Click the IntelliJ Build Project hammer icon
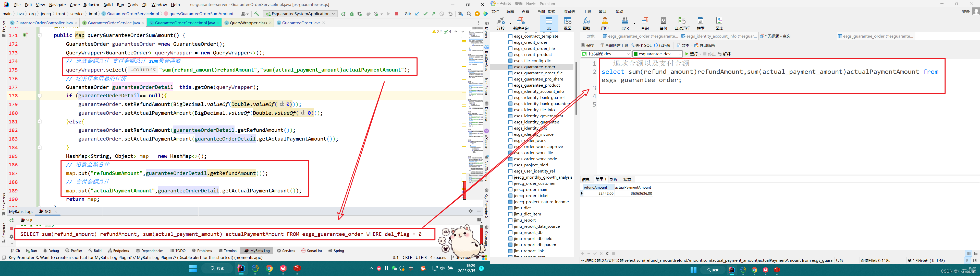Viewport: 980px width, 276px height. (x=256, y=14)
